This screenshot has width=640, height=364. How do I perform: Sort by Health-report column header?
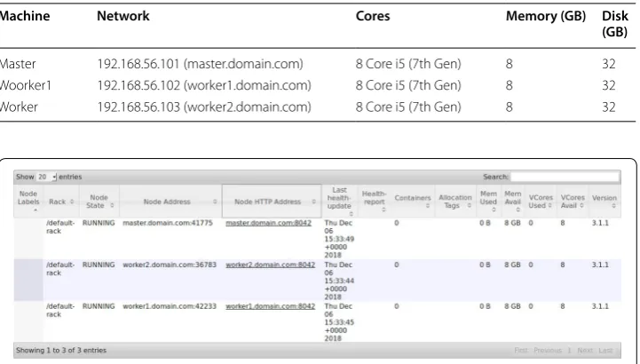pyautogui.click(x=375, y=202)
